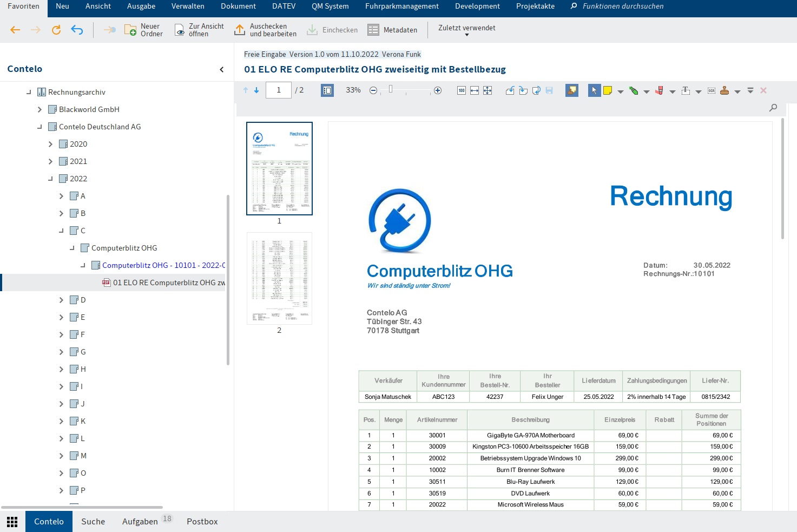Enable fit-to-width page view

(x=475, y=90)
